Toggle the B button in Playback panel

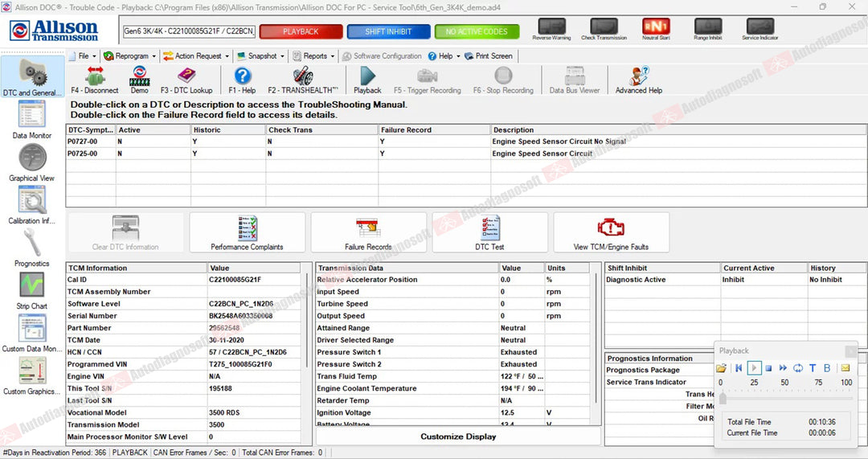[x=827, y=367]
